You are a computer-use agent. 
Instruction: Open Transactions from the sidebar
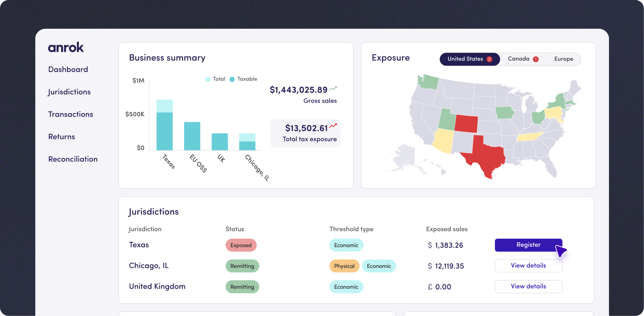click(71, 114)
